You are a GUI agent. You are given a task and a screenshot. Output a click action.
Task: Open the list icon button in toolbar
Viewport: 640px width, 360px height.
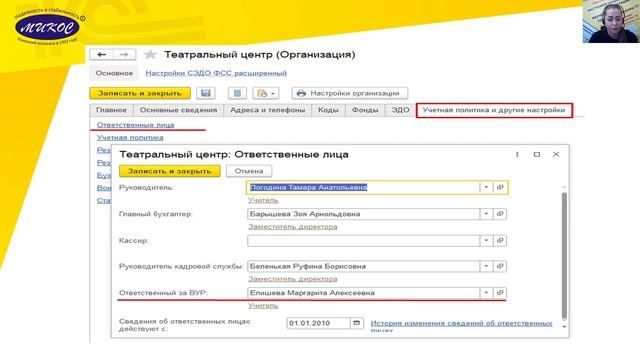click(x=237, y=93)
